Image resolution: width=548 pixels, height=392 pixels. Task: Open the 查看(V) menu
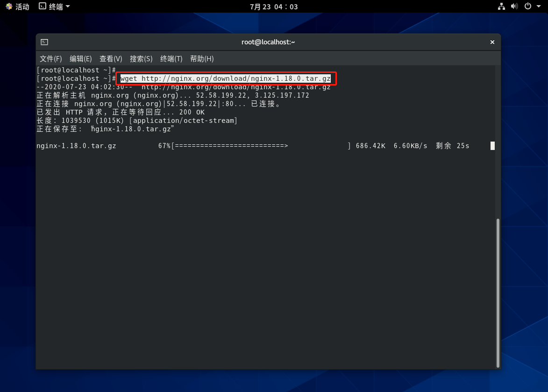click(x=111, y=59)
